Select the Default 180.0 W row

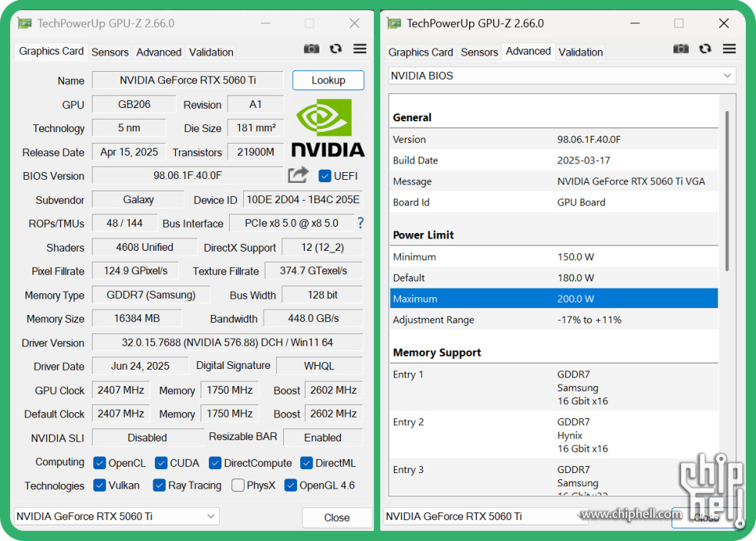click(x=554, y=278)
